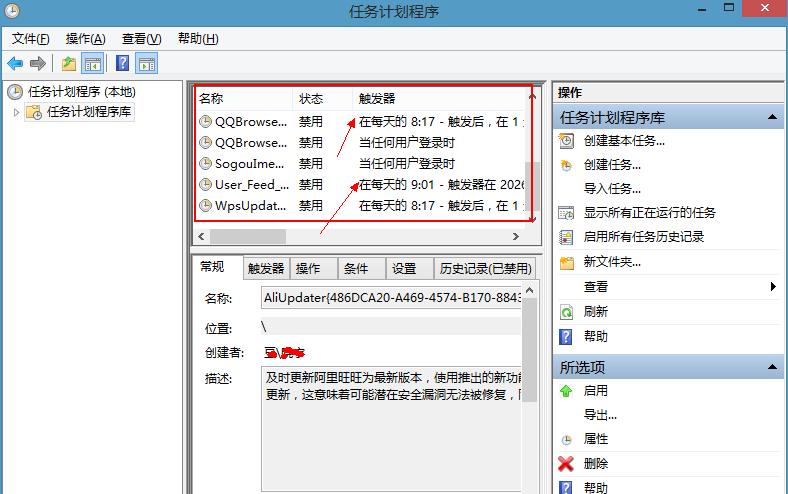Click the task list horizontal scrollbar thumb

click(248, 236)
